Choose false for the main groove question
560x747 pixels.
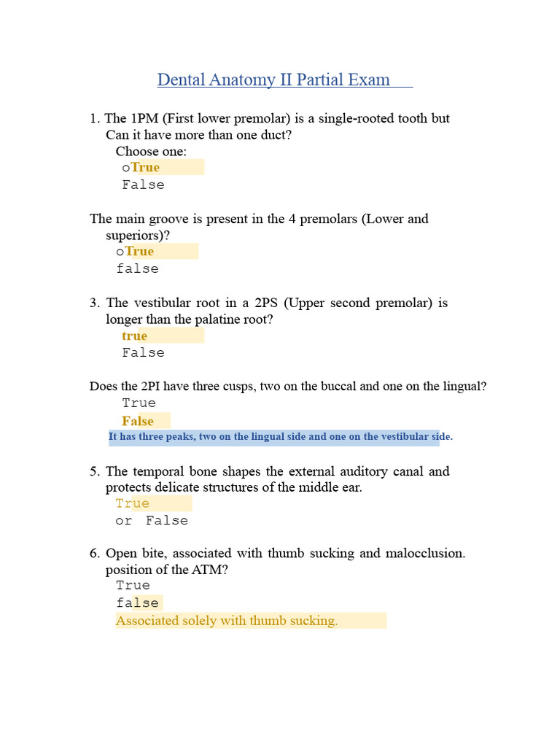pyautogui.click(x=137, y=268)
